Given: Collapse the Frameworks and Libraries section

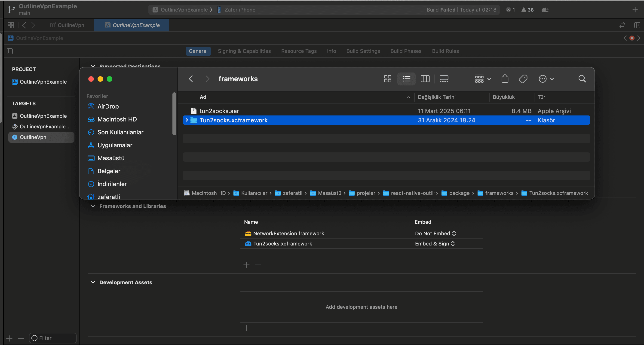Looking at the screenshot, I should (x=93, y=206).
